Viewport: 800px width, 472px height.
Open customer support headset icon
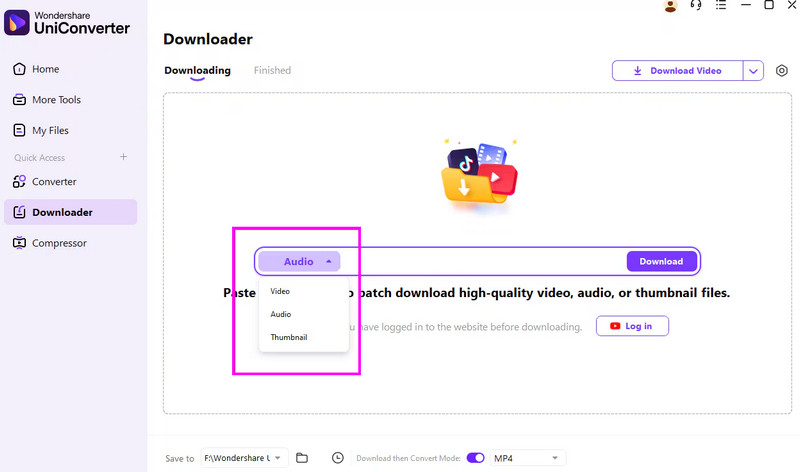[x=695, y=5]
